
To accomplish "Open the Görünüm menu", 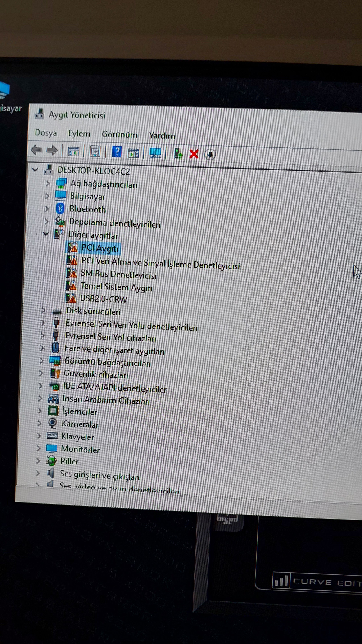I will pos(120,135).
